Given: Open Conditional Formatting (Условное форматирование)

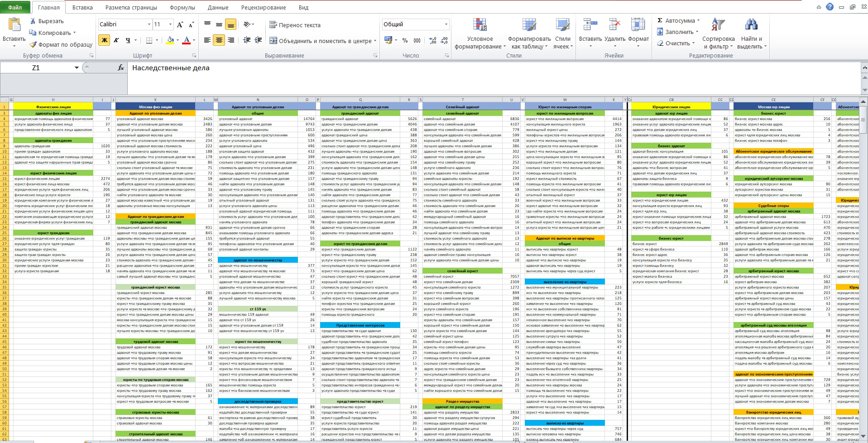Looking at the screenshot, I should tap(480, 34).
